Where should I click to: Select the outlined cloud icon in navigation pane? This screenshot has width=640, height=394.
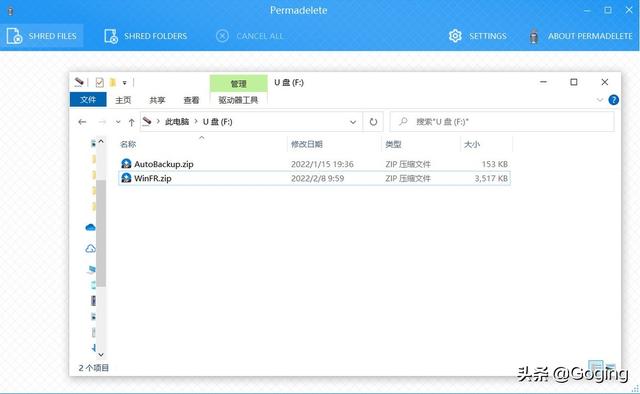[x=90, y=248]
